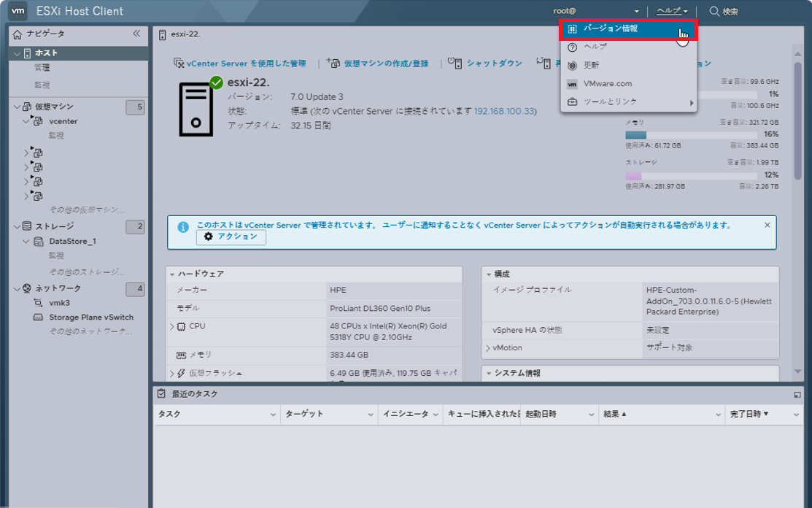The width and height of the screenshot is (812, 508).
Task: Open the タスク column dropdown
Action: coord(273,415)
